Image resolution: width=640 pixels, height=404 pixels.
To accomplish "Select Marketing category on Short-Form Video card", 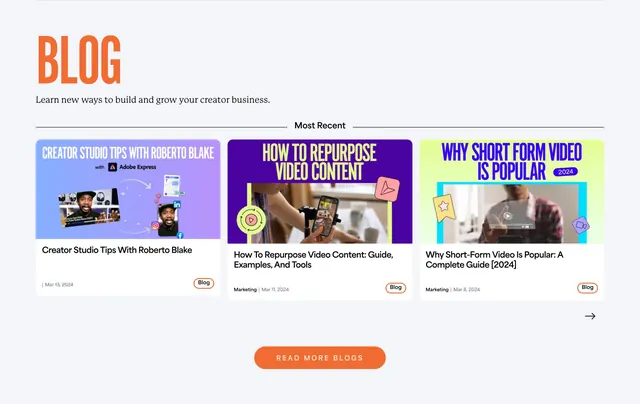I will 437,290.
